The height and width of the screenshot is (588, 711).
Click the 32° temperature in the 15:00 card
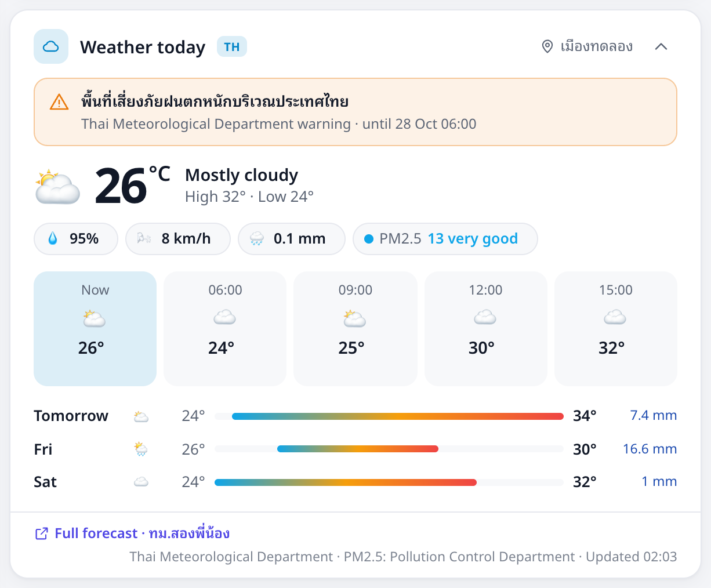point(611,348)
